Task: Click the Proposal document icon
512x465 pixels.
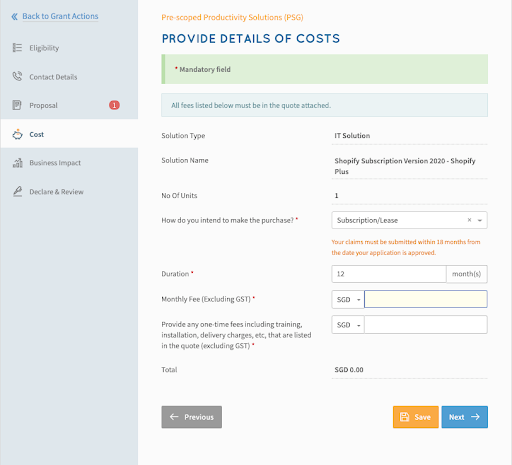Action: coord(17,105)
